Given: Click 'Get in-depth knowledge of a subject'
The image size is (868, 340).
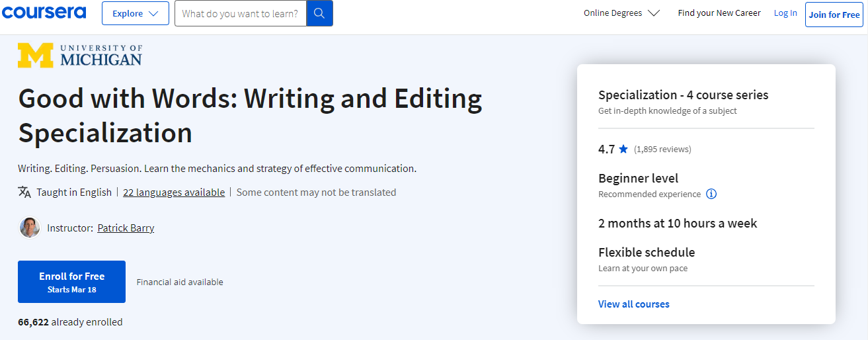Looking at the screenshot, I should point(667,110).
